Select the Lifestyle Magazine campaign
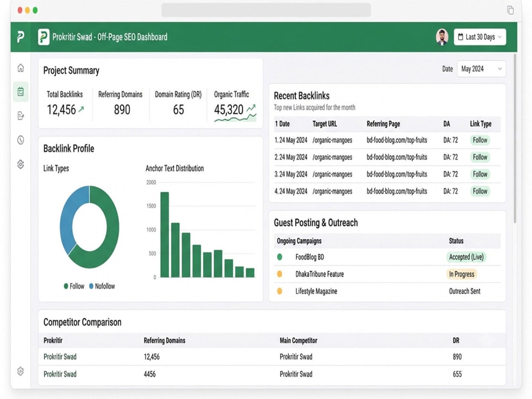The height and width of the screenshot is (399, 532). coord(316,291)
